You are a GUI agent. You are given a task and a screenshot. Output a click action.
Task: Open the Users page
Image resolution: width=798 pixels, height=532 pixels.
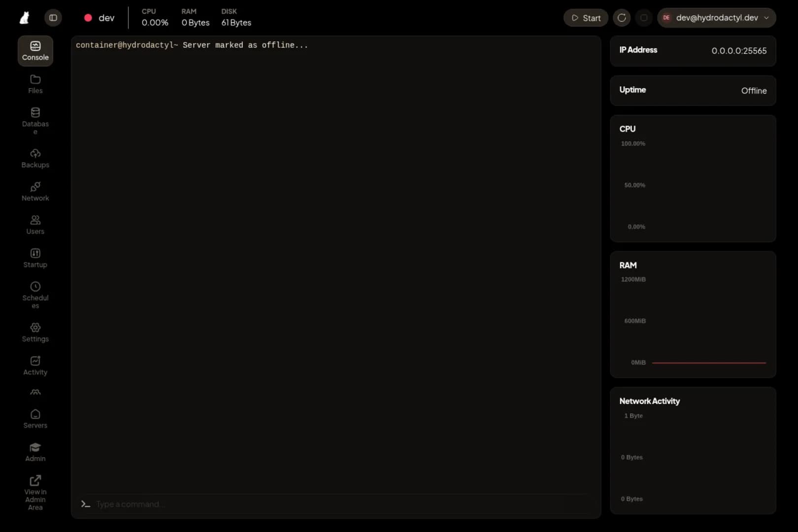35,225
